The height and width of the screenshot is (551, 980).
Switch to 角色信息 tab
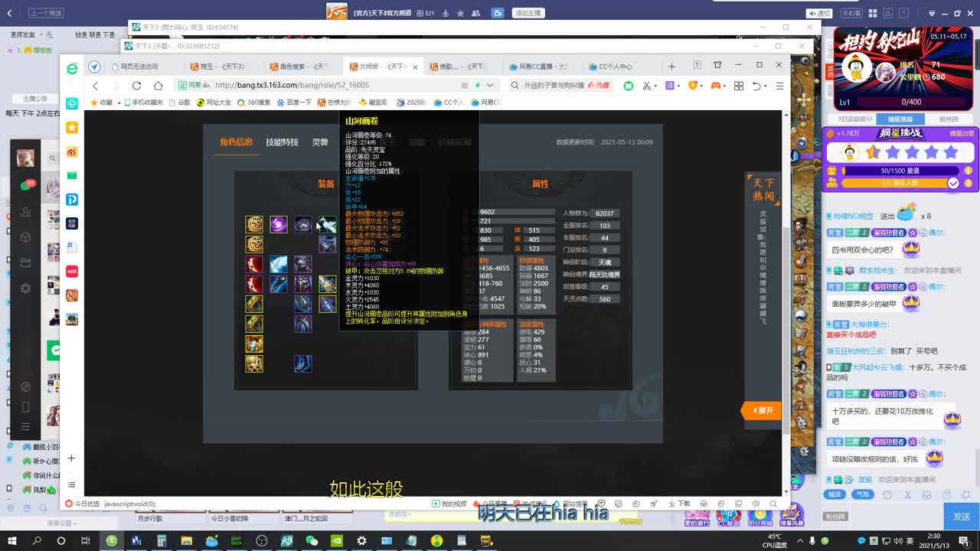pyautogui.click(x=236, y=142)
